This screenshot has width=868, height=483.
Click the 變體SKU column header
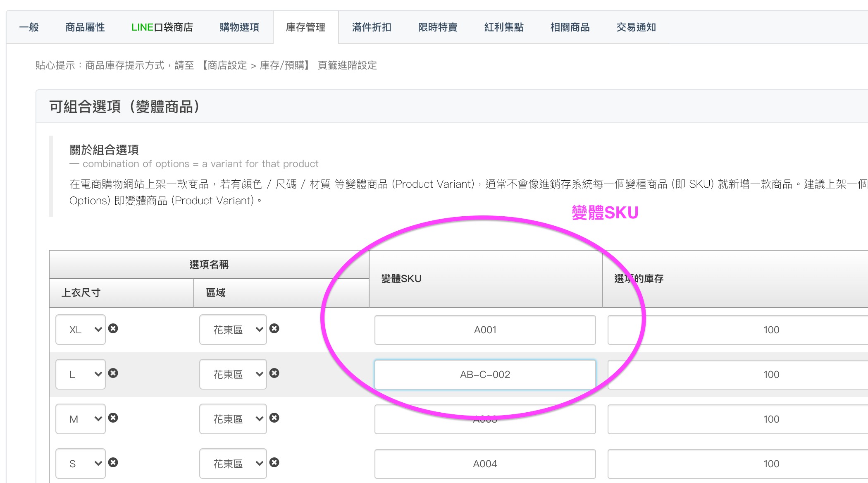tap(485, 279)
